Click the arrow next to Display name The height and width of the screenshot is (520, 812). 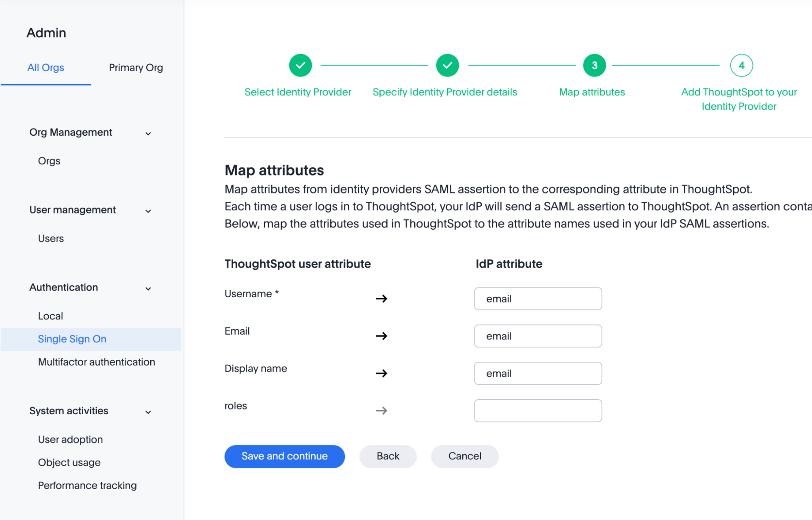point(382,373)
